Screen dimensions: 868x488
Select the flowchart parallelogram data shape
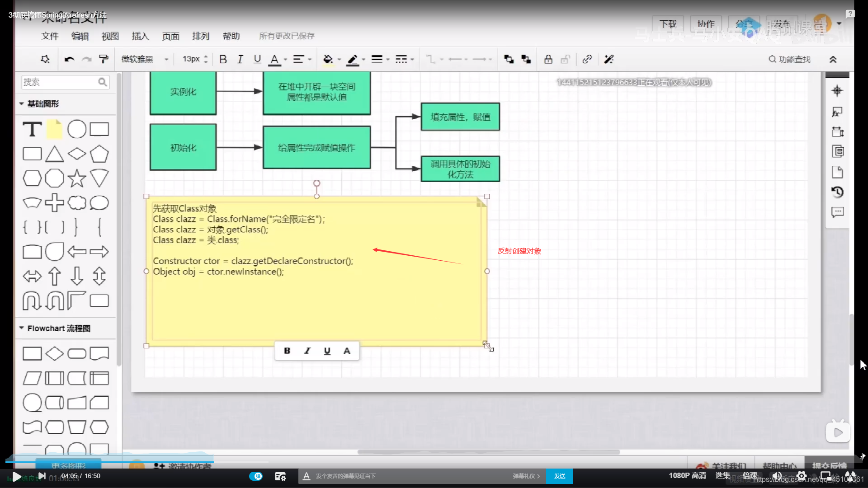(32, 378)
